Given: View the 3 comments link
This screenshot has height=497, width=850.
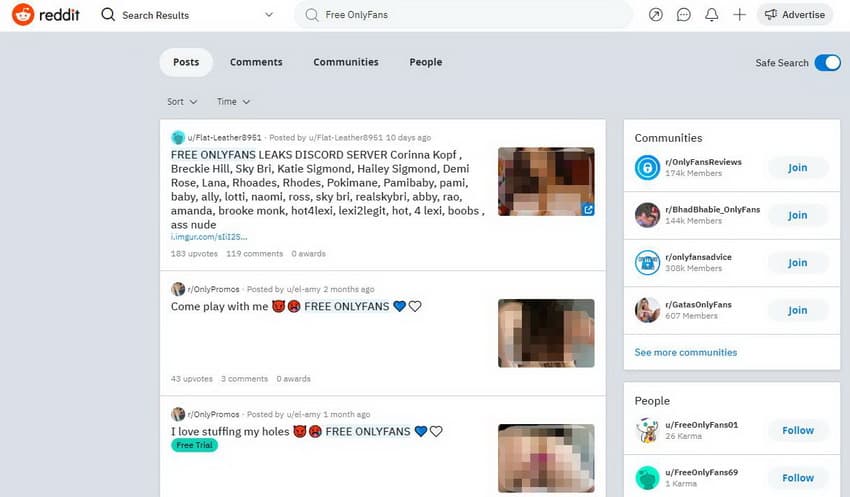Looking at the screenshot, I should [244, 379].
